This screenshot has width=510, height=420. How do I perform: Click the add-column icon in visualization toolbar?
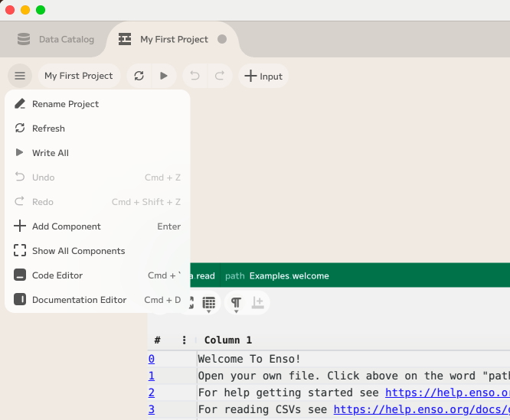(258, 302)
